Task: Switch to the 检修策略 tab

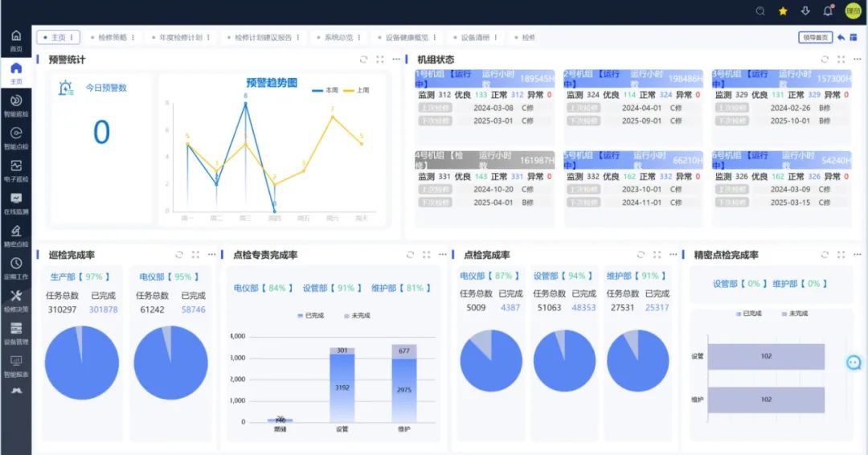Action: coord(113,38)
